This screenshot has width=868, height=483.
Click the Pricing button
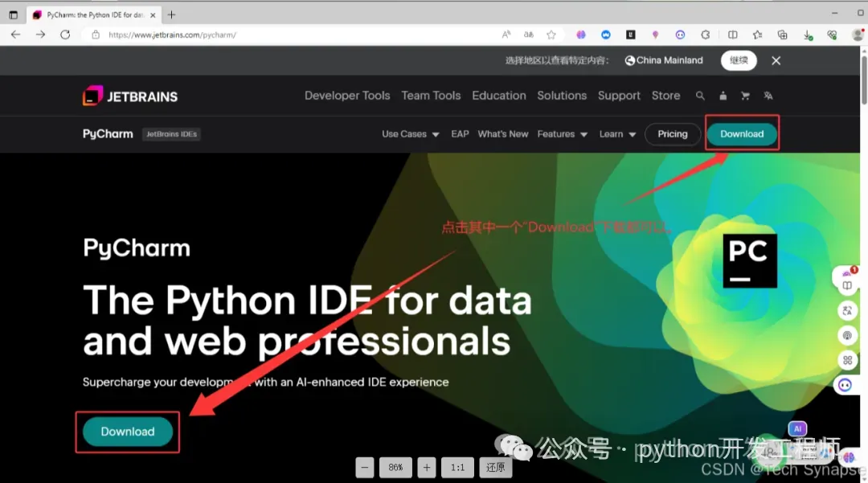673,134
